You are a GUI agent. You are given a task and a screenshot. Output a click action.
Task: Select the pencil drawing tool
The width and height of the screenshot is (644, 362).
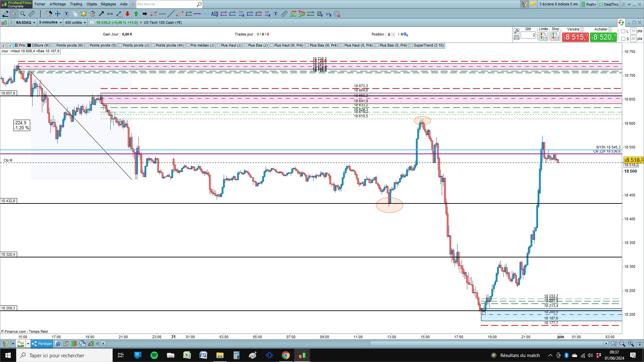(5, 14)
